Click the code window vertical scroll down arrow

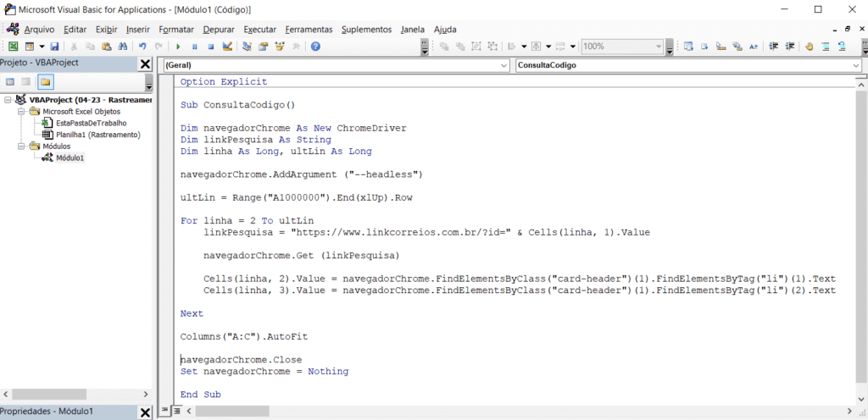pos(861,399)
